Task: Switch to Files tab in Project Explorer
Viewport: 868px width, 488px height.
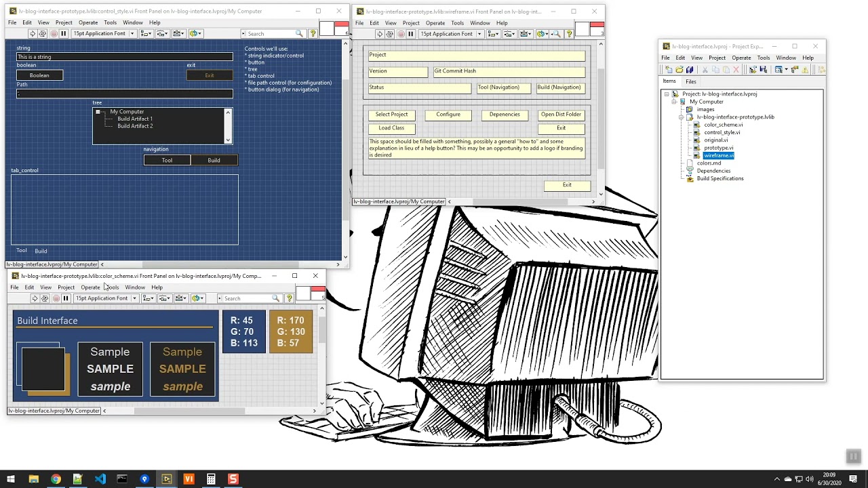Action: tap(691, 81)
